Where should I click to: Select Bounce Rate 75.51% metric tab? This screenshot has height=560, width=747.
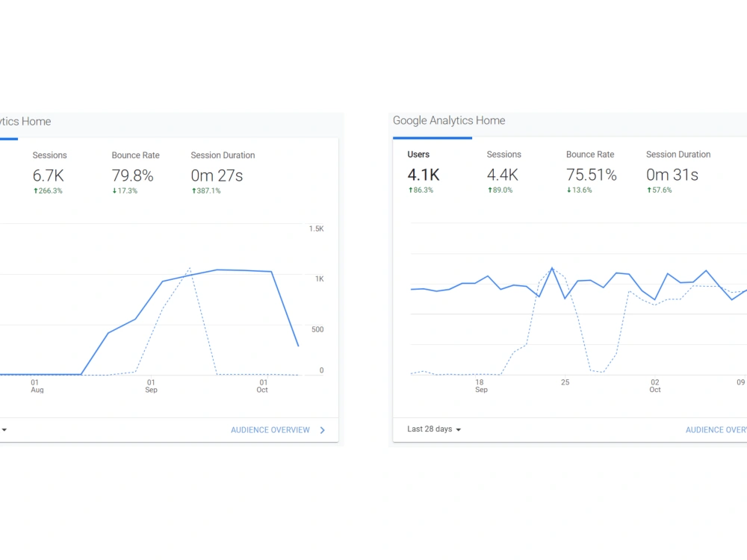(x=591, y=172)
